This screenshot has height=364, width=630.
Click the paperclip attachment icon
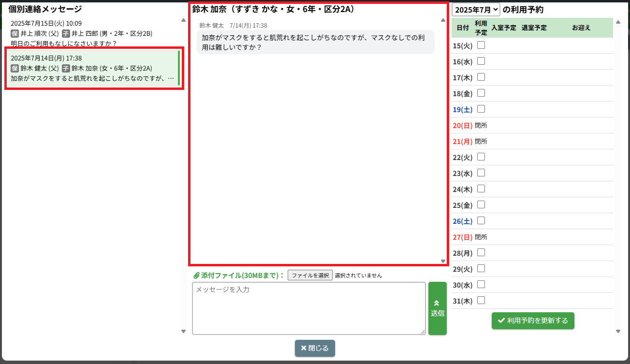196,276
